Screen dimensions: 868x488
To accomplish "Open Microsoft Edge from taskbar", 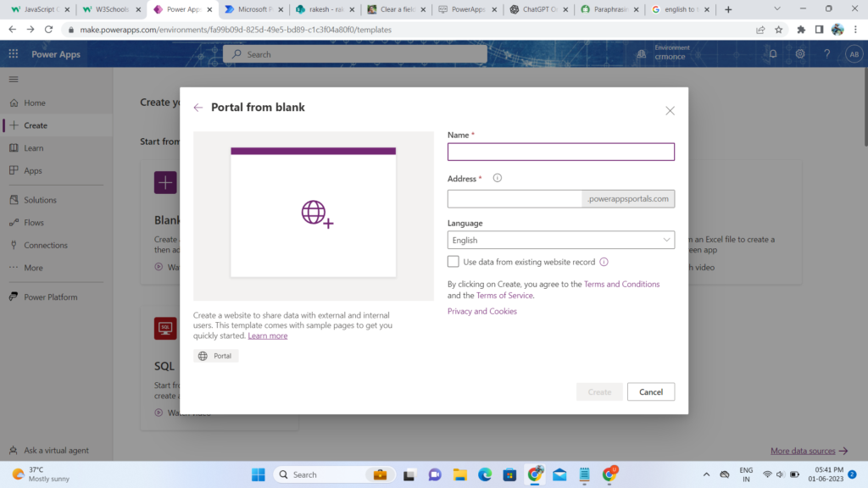I will (x=485, y=474).
